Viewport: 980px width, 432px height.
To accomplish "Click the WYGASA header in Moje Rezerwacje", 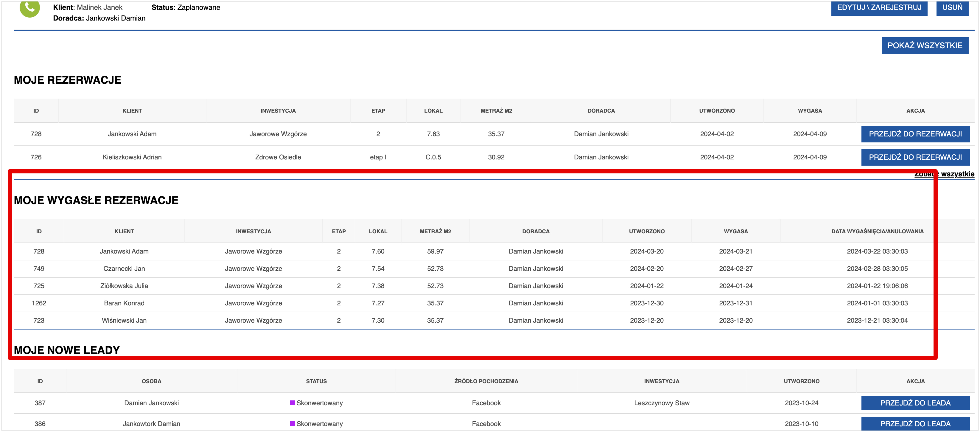I will tap(810, 111).
